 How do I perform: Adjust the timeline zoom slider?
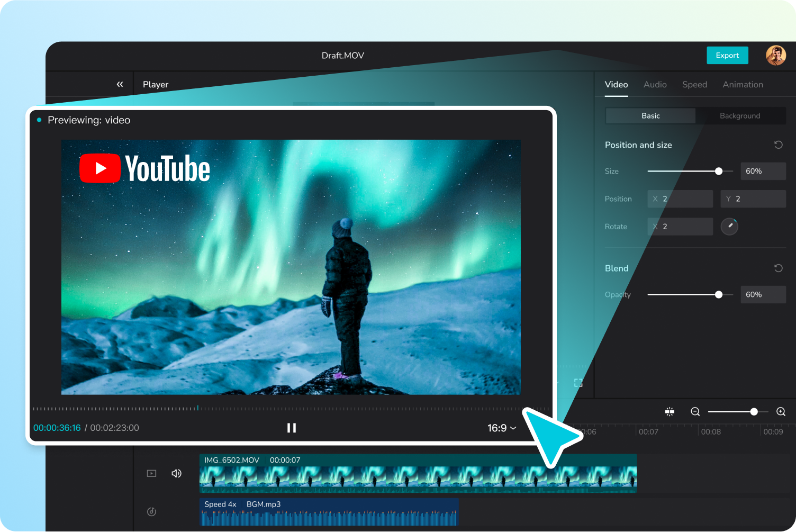coord(754,411)
